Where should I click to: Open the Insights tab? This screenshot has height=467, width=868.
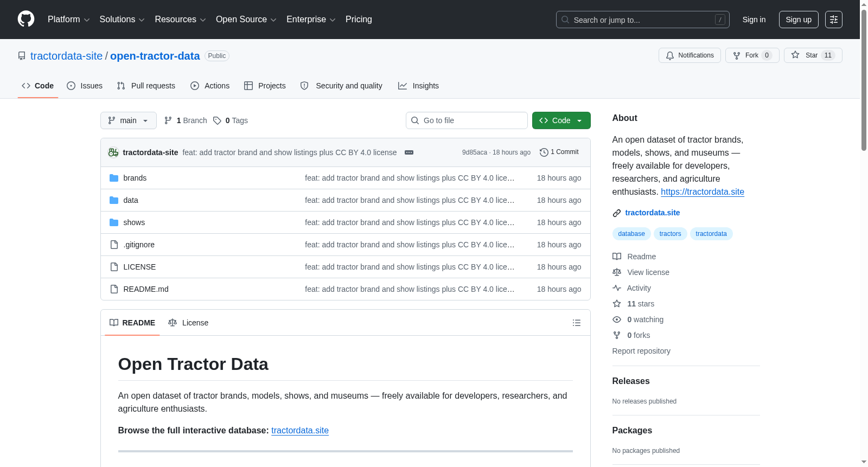coord(418,86)
